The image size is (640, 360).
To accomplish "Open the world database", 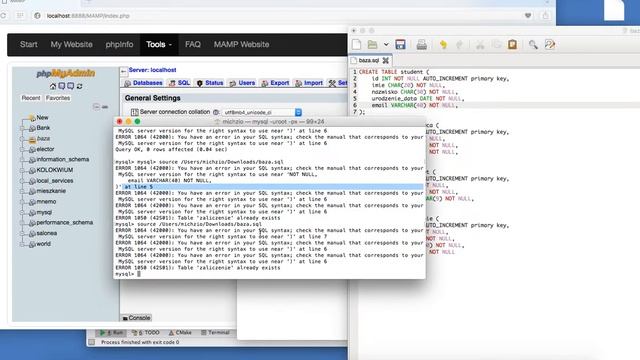I will pos(43,244).
